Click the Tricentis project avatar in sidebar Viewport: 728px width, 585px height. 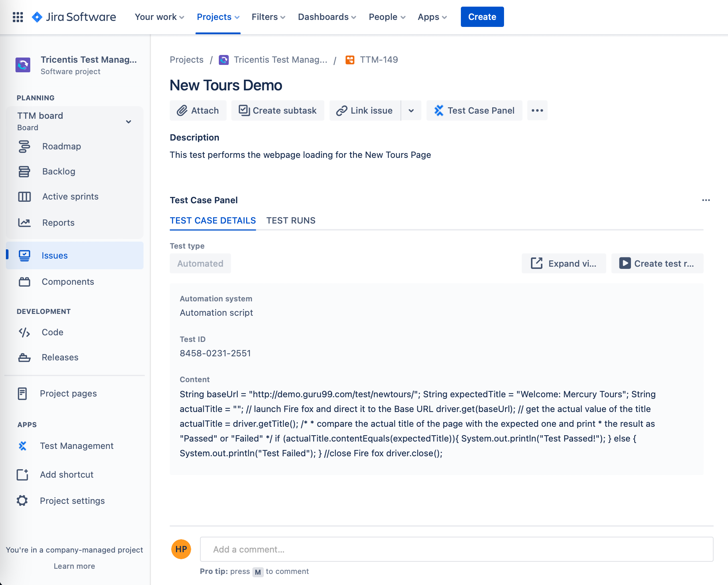pos(23,65)
